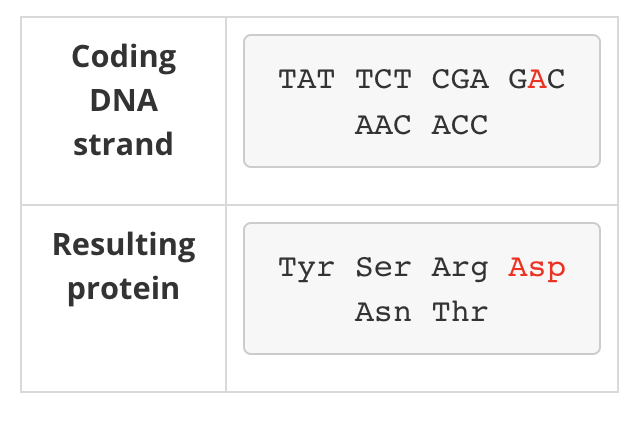The image size is (638, 438).
Task: Click the word "DNA" in row header
Action: click(x=124, y=100)
